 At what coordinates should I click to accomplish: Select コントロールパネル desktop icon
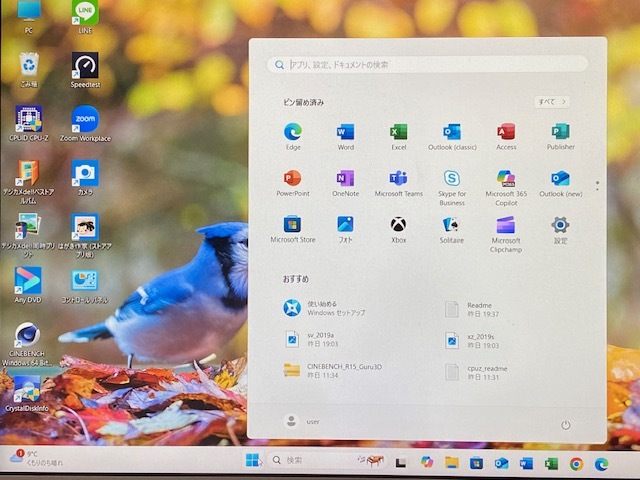[x=85, y=285]
